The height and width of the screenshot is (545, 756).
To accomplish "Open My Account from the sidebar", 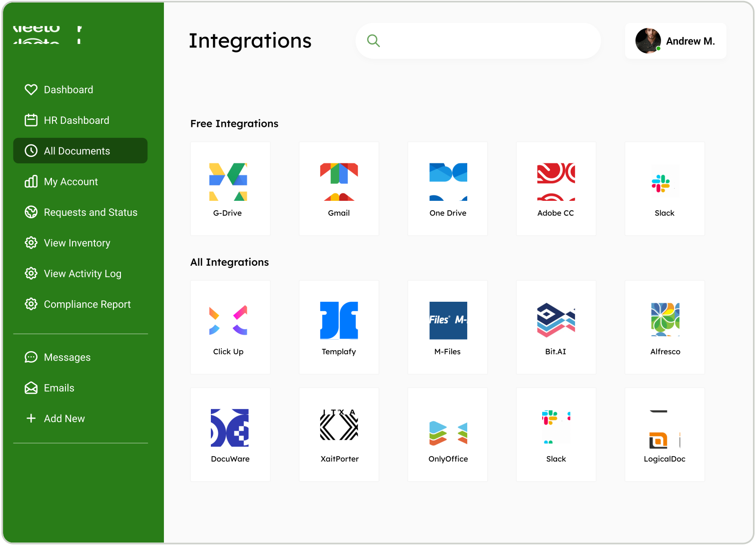I will [x=80, y=182].
